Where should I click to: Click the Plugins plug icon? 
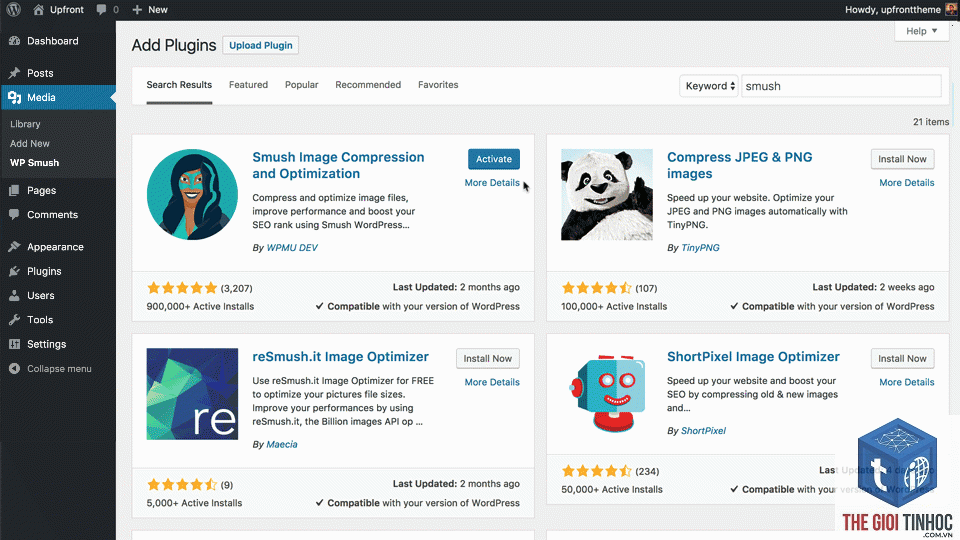tap(14, 271)
